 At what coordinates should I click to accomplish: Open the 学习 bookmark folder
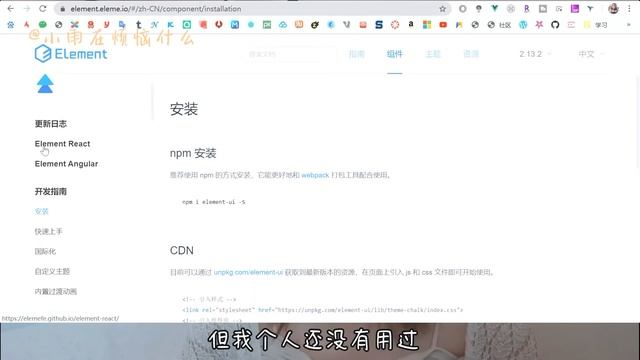[x=596, y=25]
